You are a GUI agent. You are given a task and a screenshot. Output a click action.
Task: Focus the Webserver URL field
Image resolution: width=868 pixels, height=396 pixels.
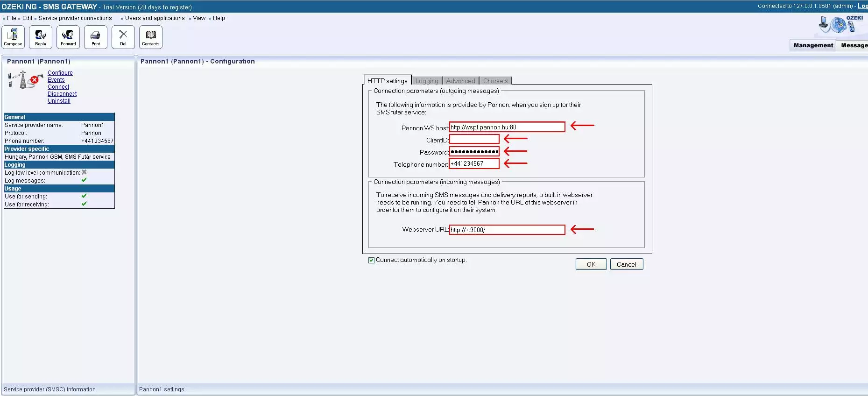(x=507, y=230)
